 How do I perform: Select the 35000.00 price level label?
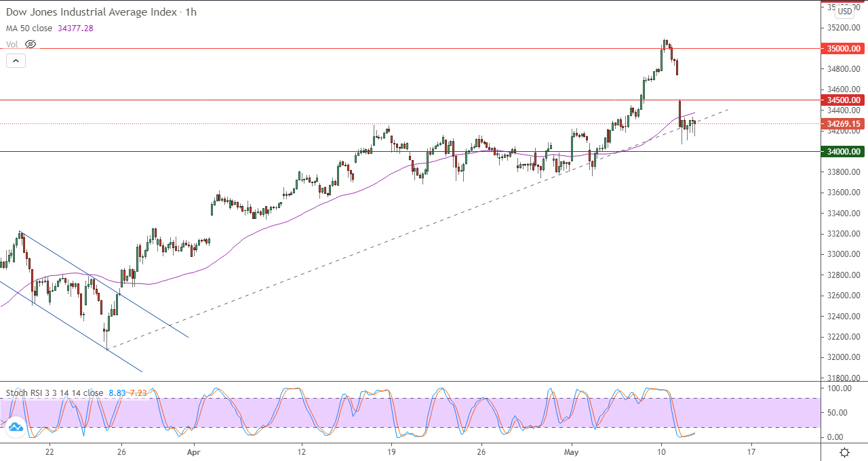pos(844,48)
